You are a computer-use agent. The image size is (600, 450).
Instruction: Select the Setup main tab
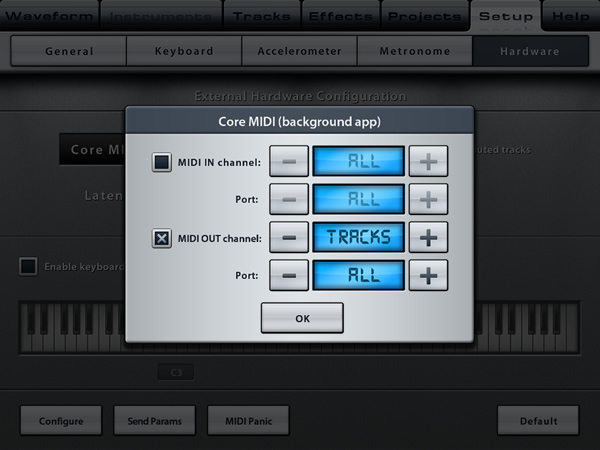click(506, 15)
